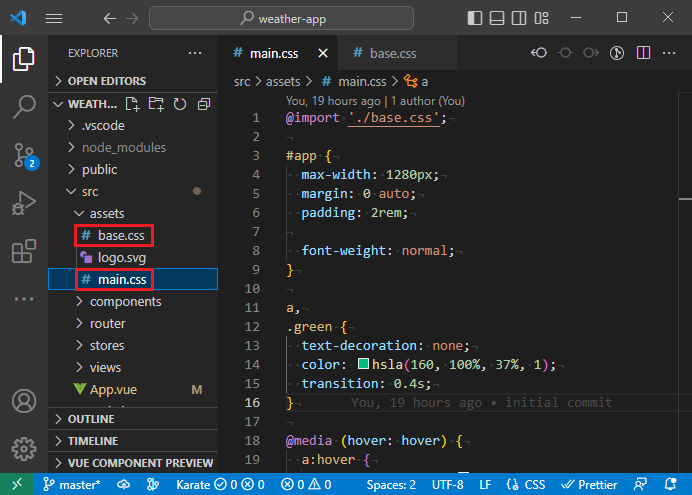Click New File icon in explorer header

132,104
